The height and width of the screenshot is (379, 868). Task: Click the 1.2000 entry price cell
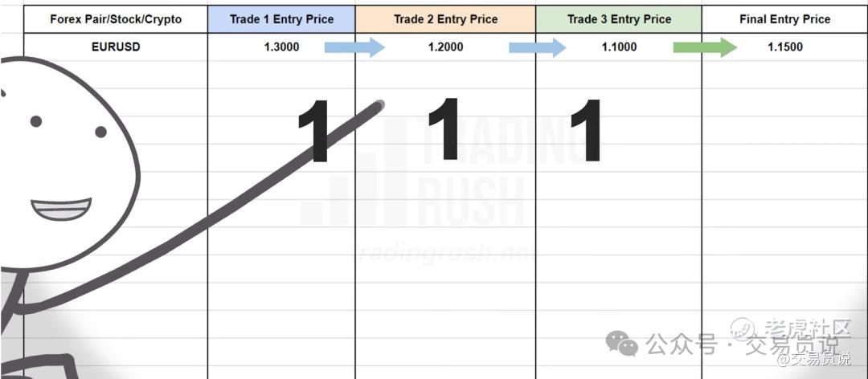tap(445, 47)
